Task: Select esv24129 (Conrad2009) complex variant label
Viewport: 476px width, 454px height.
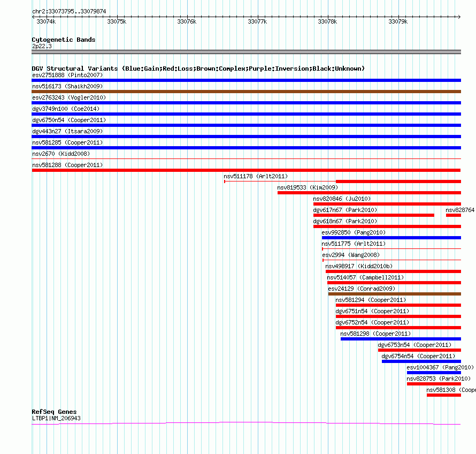Action: (362, 289)
